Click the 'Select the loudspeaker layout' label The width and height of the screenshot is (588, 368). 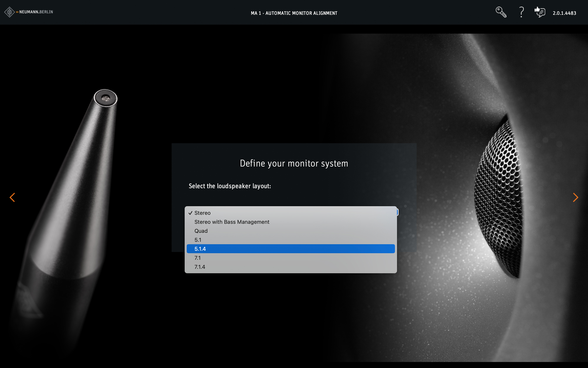230,186
